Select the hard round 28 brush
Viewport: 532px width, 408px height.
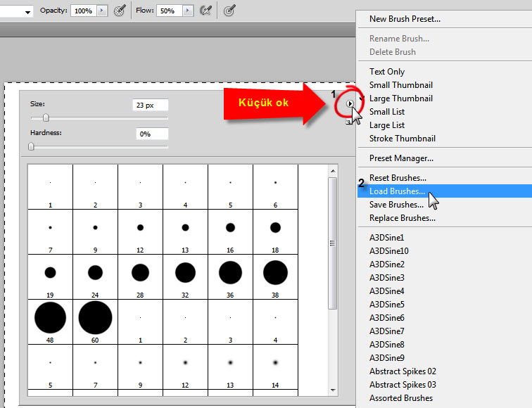pyautogui.click(x=140, y=276)
